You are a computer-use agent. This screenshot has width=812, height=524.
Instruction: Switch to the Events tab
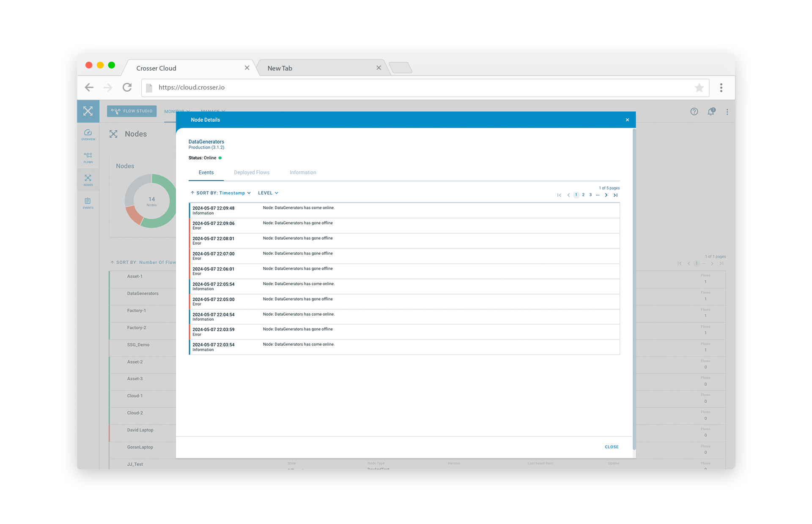coord(206,172)
